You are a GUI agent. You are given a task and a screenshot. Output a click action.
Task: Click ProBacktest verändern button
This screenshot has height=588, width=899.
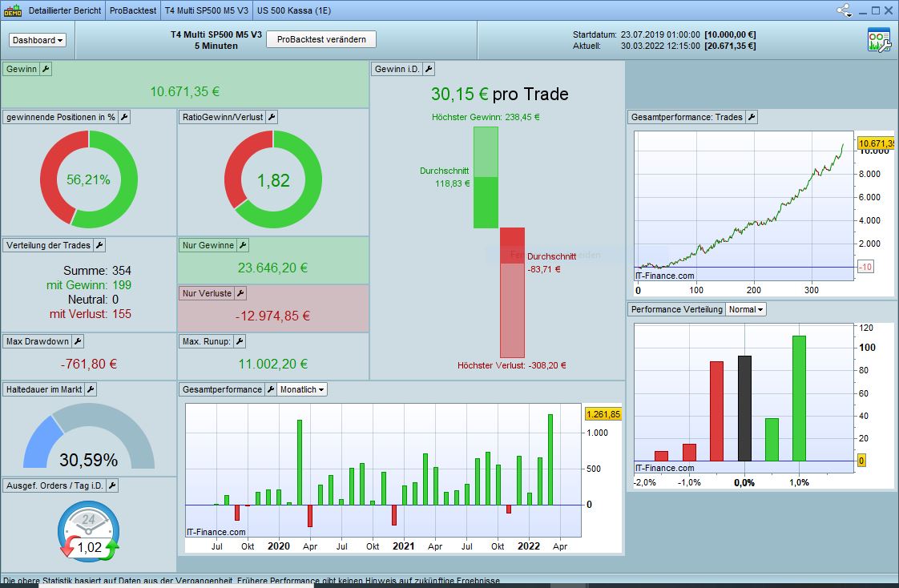coord(321,39)
